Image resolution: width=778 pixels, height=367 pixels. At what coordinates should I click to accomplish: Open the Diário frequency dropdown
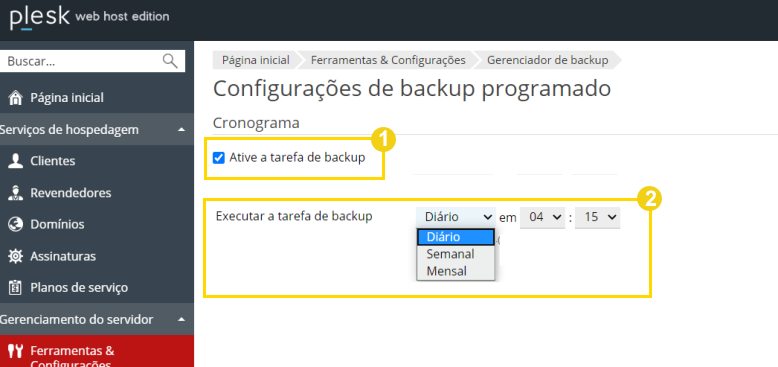pyautogui.click(x=455, y=217)
